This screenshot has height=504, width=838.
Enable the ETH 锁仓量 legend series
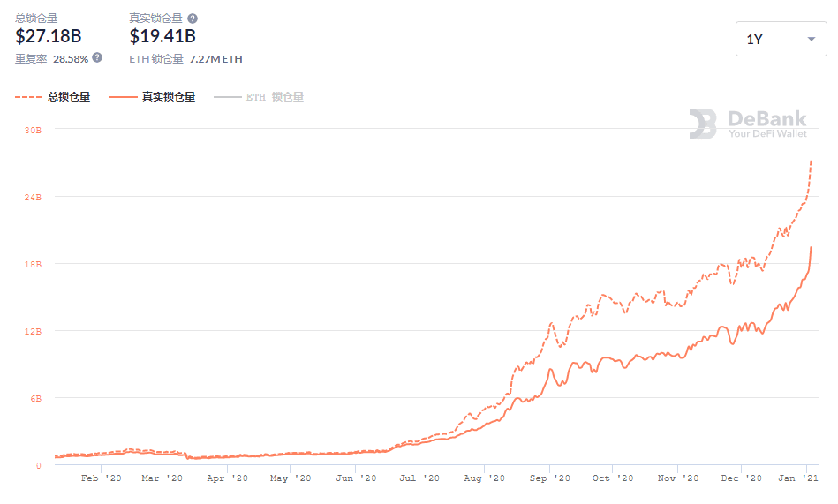tap(259, 97)
